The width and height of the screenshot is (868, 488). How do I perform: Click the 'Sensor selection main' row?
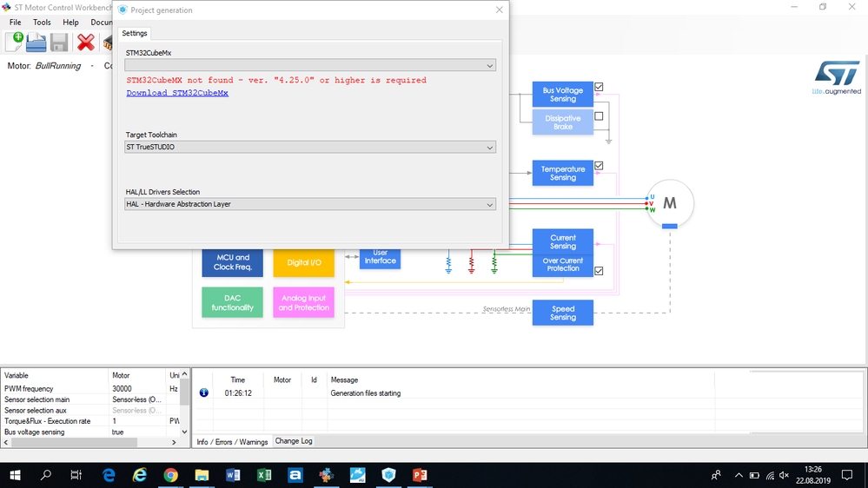(91, 399)
